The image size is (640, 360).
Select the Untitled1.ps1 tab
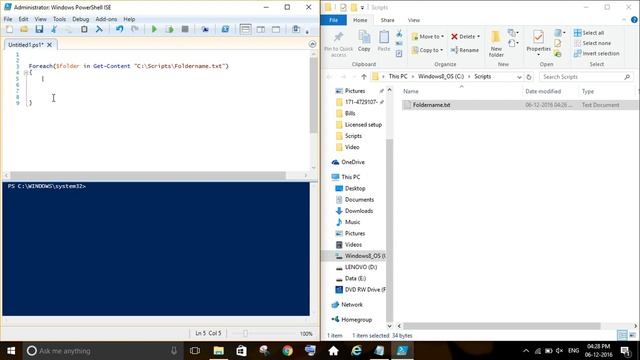click(26, 45)
